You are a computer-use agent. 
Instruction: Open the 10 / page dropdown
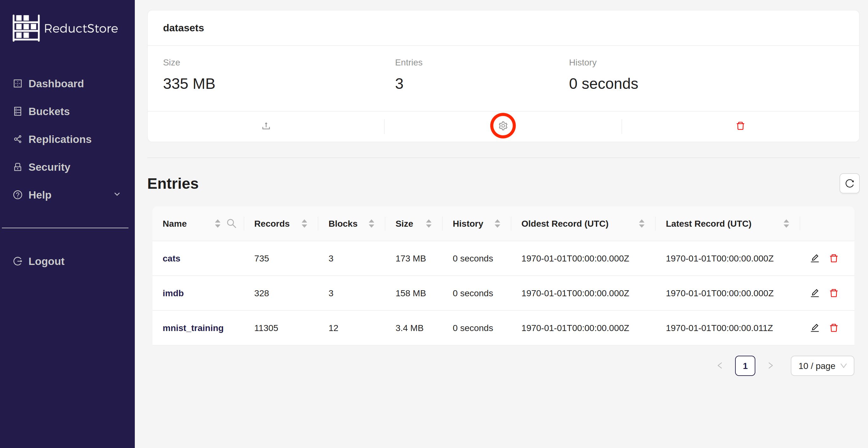click(x=822, y=366)
